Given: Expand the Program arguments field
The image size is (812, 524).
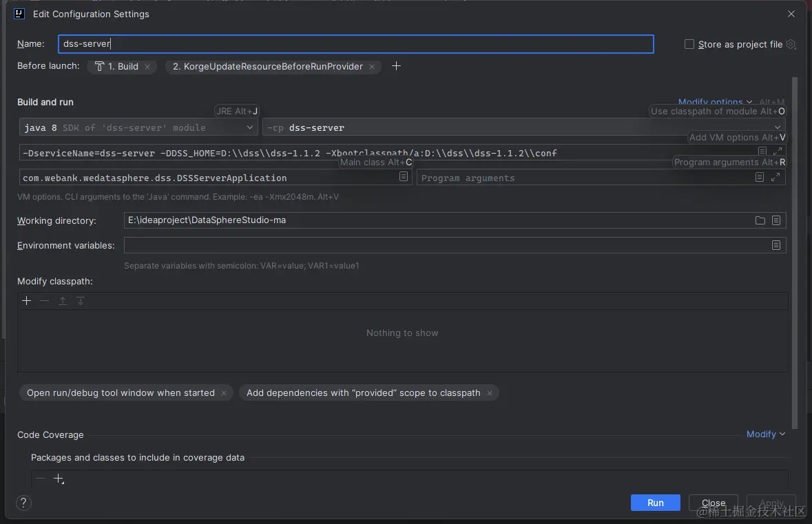Looking at the screenshot, I should click(775, 177).
